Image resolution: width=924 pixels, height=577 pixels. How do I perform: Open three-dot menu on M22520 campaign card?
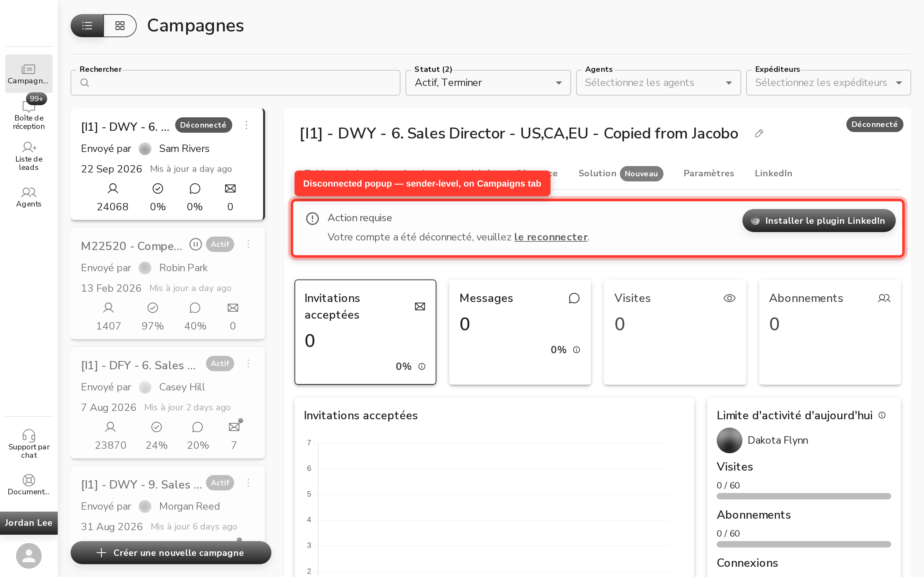pyautogui.click(x=248, y=244)
